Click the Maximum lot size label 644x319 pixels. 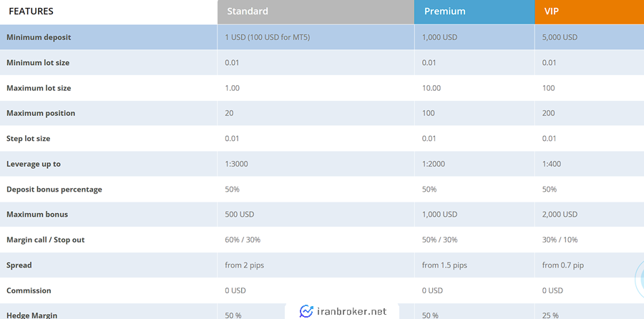39,88
